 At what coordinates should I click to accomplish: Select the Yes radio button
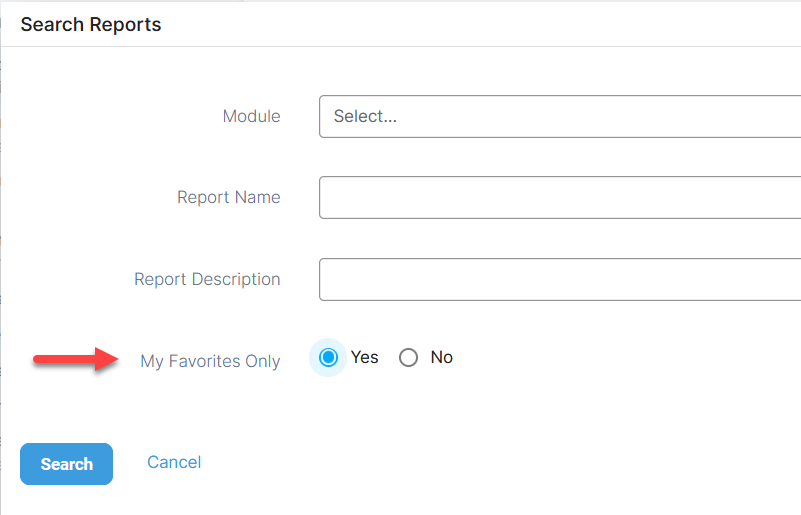click(328, 358)
